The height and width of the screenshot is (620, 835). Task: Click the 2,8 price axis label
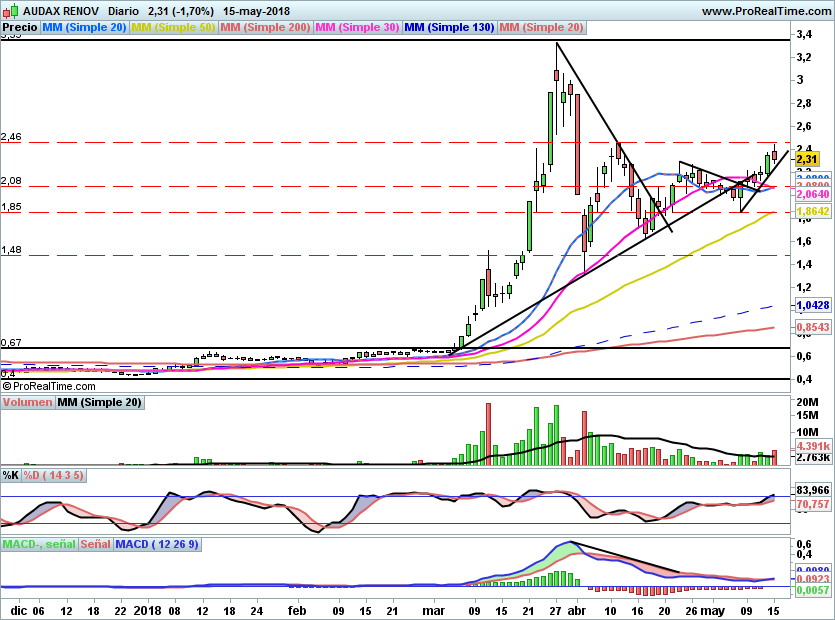pos(804,103)
